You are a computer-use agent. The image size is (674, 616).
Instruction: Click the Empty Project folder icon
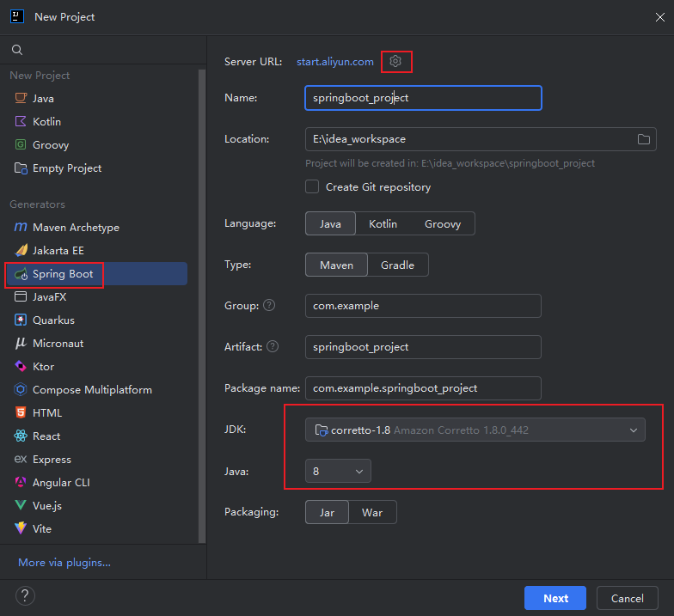(x=21, y=168)
